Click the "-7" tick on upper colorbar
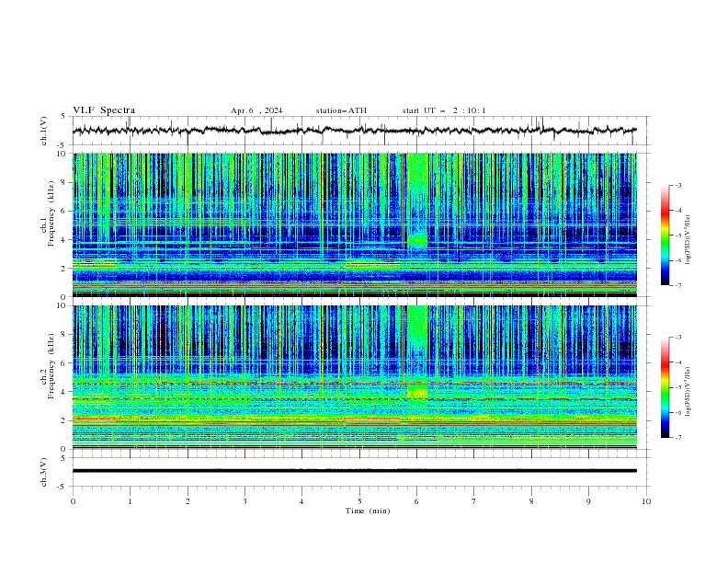This screenshot has height=563, width=728. 678,285
